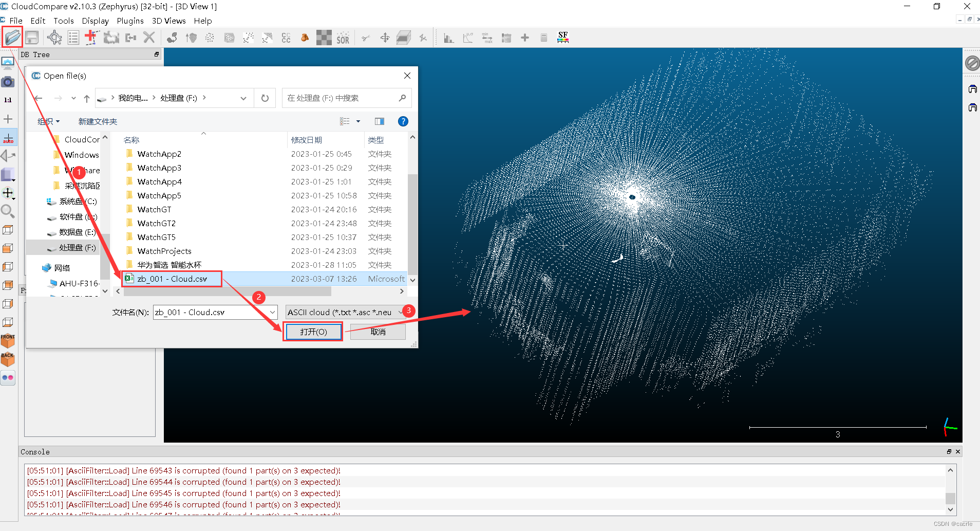Open the 3D Views menu
The image size is (980, 531).
click(x=168, y=21)
